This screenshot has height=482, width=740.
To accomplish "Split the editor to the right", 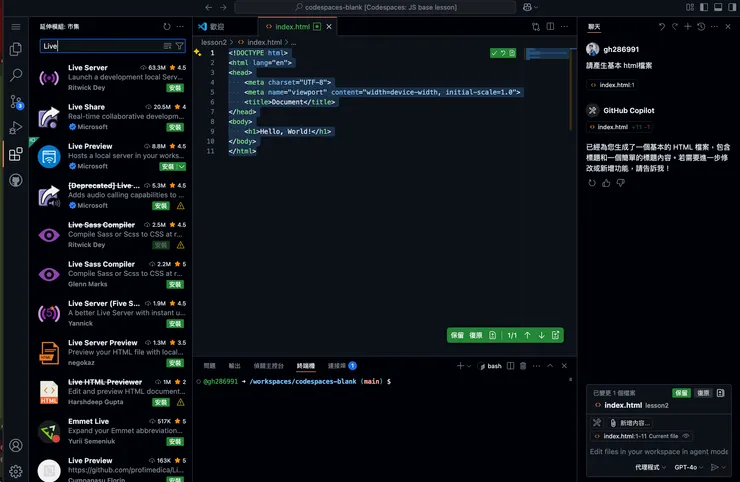I will pos(550,27).
